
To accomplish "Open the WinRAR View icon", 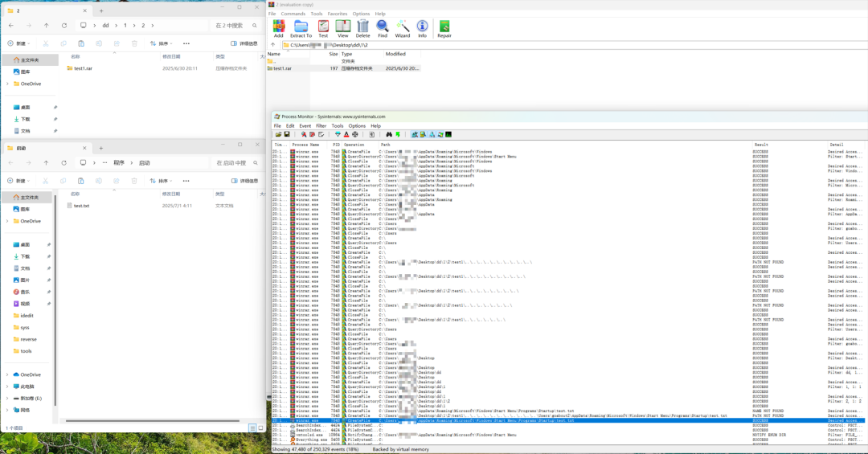I will (343, 29).
